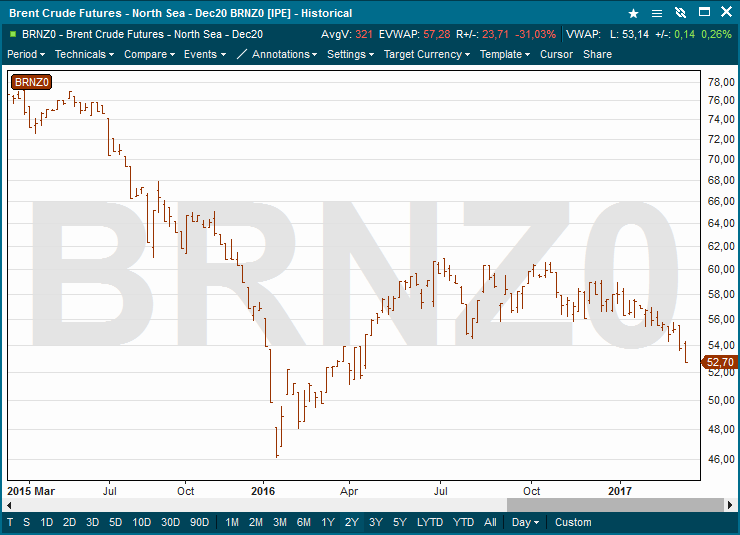
Task: Set range to 3Y
Action: coord(376,522)
